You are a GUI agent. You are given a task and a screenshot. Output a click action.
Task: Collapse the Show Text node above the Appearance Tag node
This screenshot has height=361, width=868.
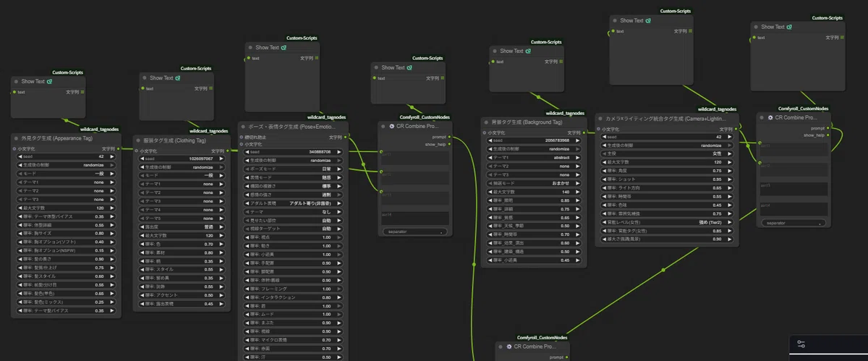coord(16,82)
